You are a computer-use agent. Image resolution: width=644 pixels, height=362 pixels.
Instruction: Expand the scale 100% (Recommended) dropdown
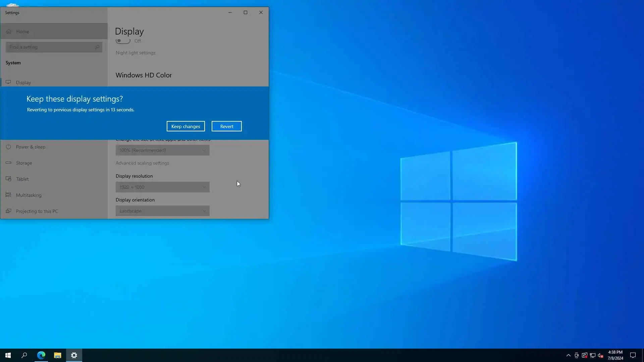pyautogui.click(x=162, y=150)
